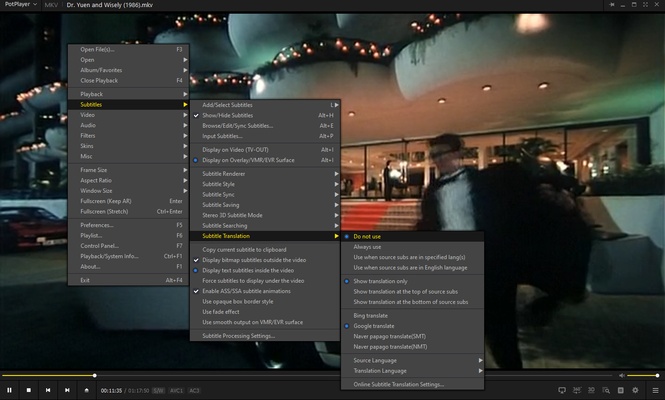Select Display on Overlay/VMR/EVR Surface

pos(265,160)
